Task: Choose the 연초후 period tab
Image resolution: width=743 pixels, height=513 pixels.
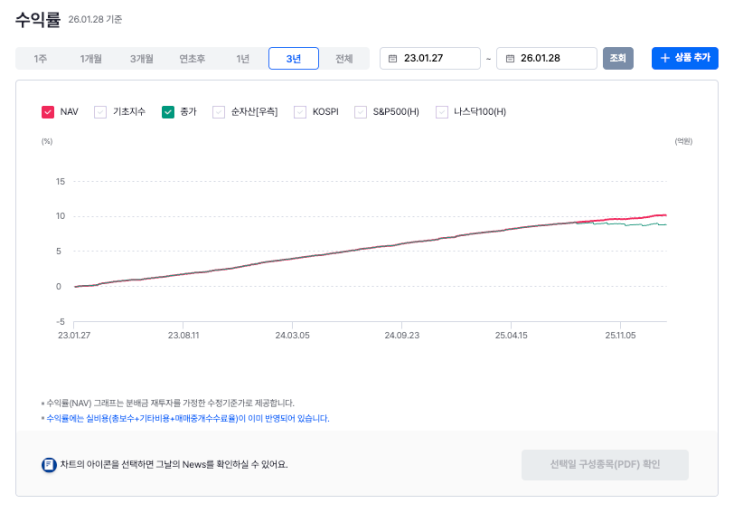Action: [x=192, y=59]
